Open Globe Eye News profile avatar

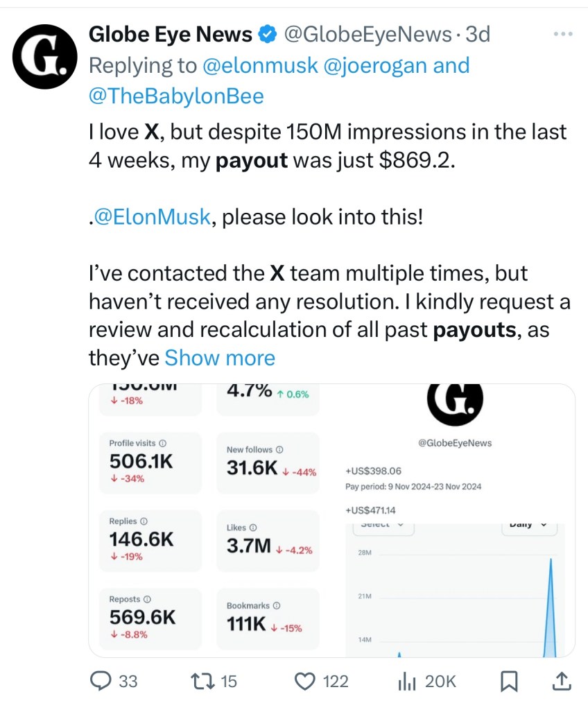(45, 56)
